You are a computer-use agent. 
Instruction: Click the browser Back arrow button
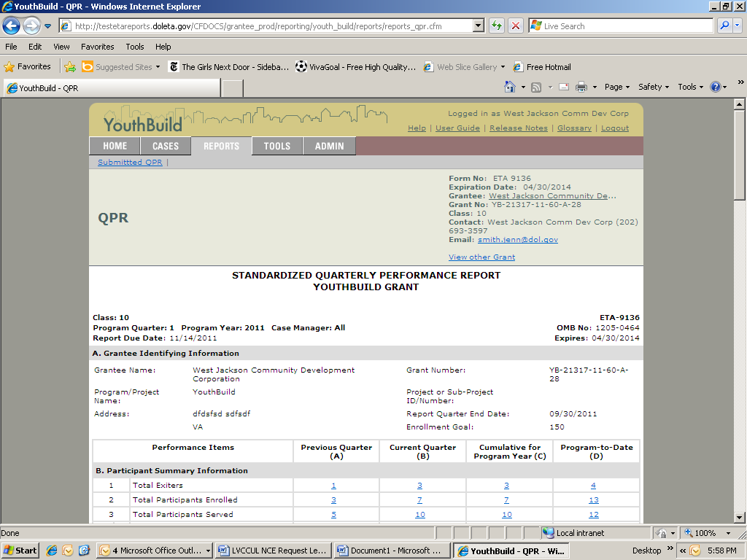pyautogui.click(x=11, y=26)
